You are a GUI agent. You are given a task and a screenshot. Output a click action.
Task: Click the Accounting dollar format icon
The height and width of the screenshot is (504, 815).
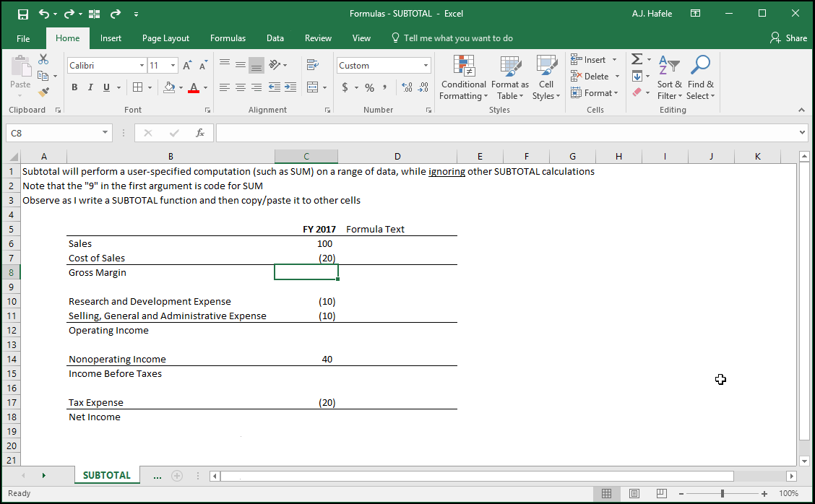(x=345, y=88)
